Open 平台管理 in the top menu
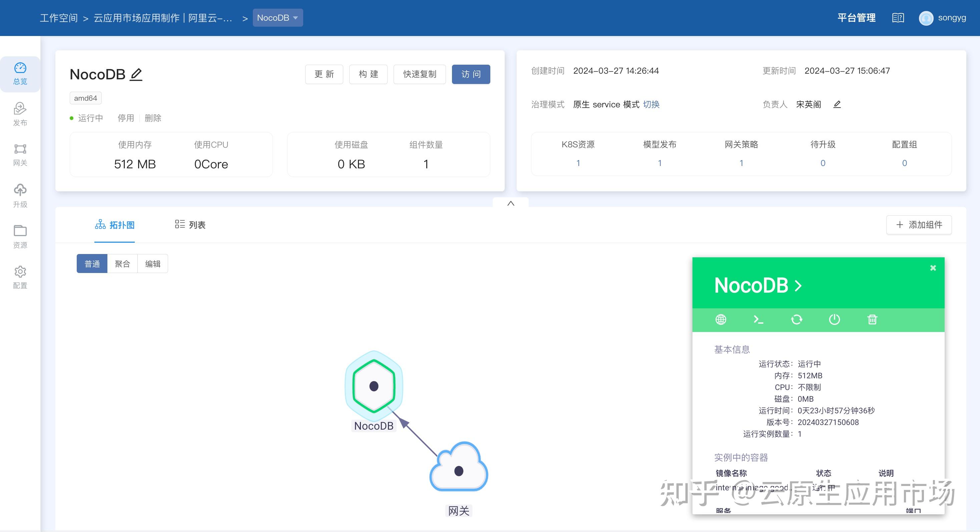Viewport: 980px width, 532px height. point(856,17)
